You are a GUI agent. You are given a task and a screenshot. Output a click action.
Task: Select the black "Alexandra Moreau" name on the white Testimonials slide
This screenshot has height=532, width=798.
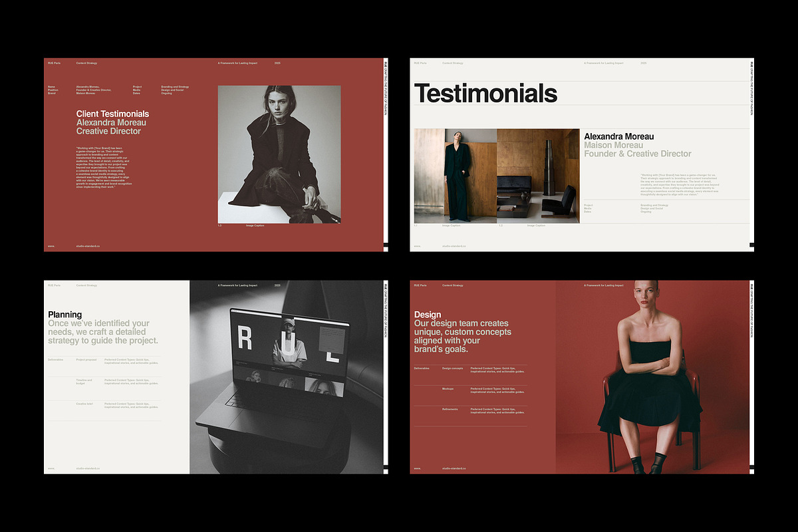pyautogui.click(x=619, y=137)
